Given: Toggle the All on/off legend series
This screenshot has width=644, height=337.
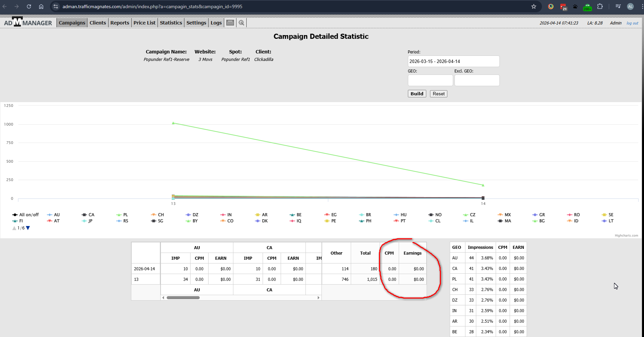Looking at the screenshot, I should [26, 215].
